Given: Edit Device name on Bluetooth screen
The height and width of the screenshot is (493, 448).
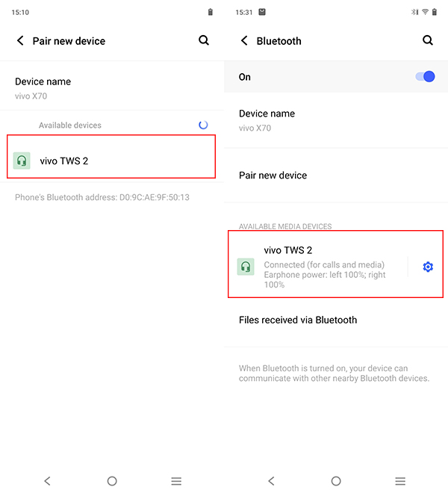Looking at the screenshot, I should [x=336, y=120].
